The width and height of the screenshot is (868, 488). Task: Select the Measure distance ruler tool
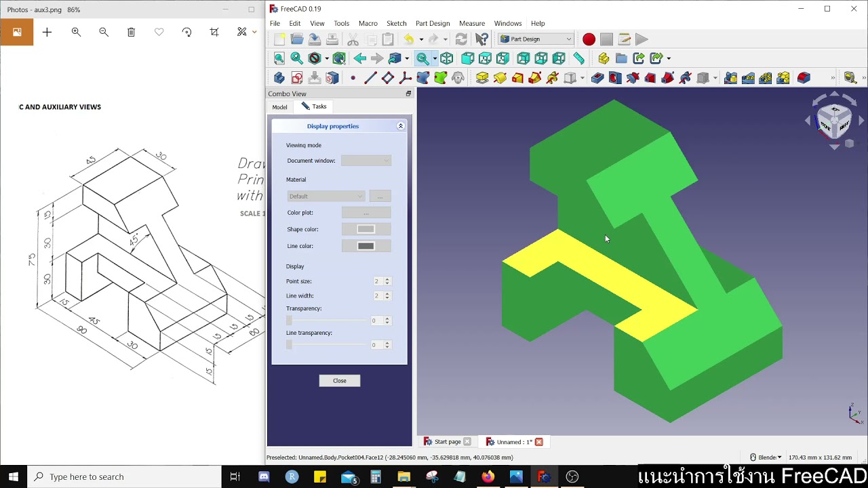(x=578, y=58)
